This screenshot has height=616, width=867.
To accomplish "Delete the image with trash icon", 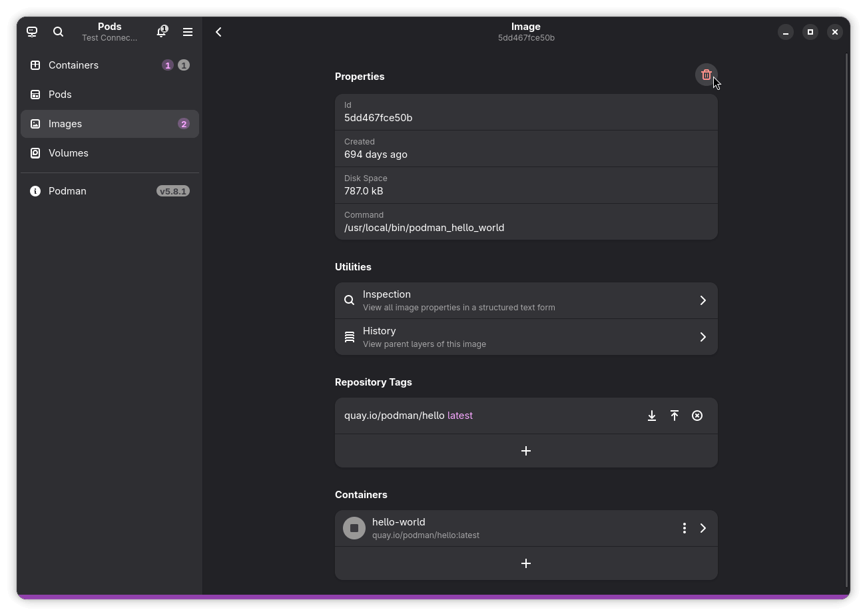I will 706,75.
